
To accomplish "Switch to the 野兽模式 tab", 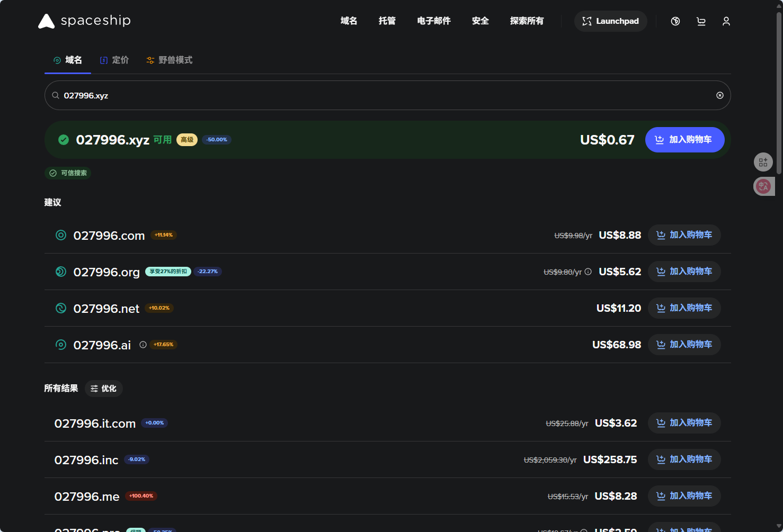I will 170,60.
